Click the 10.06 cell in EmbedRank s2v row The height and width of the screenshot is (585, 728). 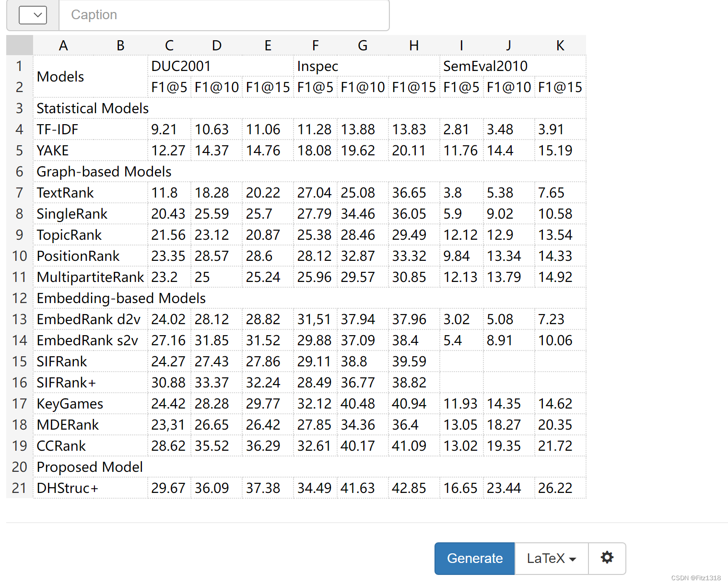(560, 340)
